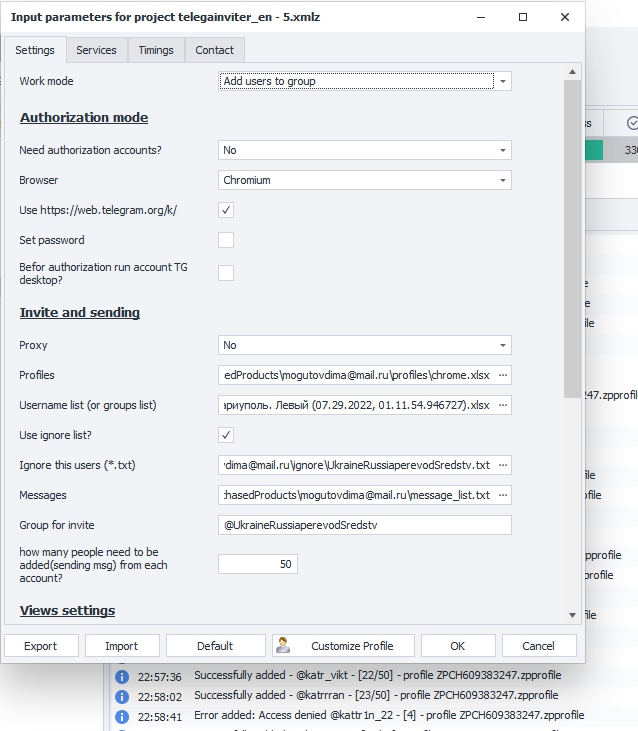This screenshot has width=638, height=731.
Task: Click the Views settings heading
Action: pyautogui.click(x=68, y=611)
